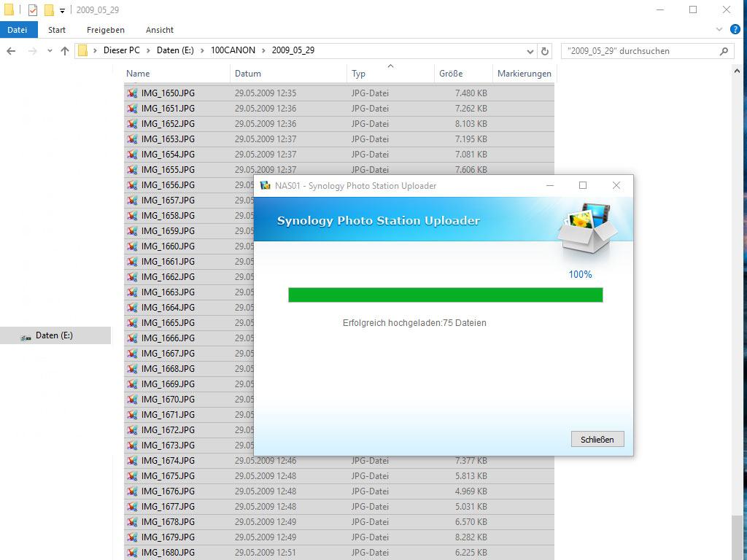Click file name IMG_1665.JPG
This screenshot has height=560, width=747.
[168, 322]
